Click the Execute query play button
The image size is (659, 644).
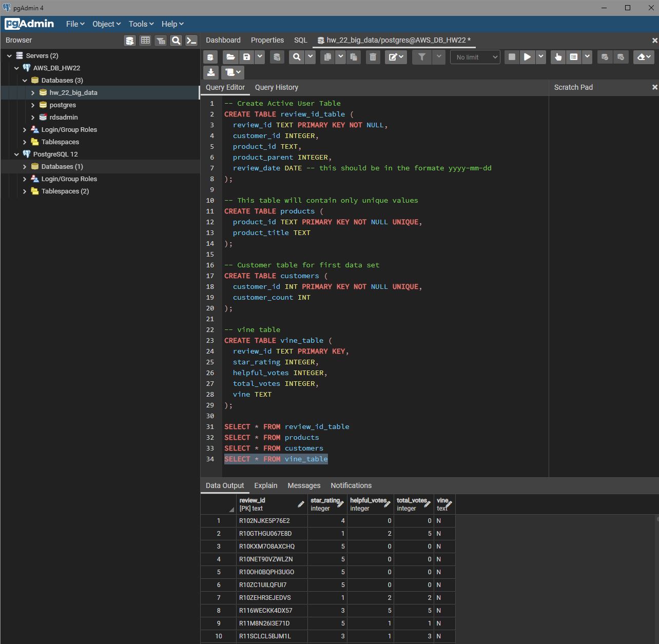coord(527,57)
